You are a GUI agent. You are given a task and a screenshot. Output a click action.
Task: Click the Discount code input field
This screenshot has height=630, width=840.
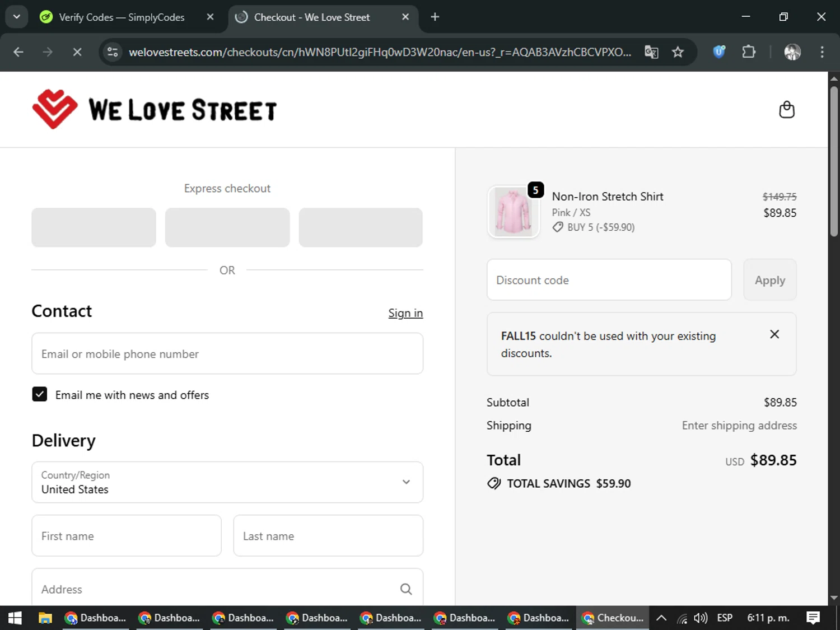click(609, 279)
